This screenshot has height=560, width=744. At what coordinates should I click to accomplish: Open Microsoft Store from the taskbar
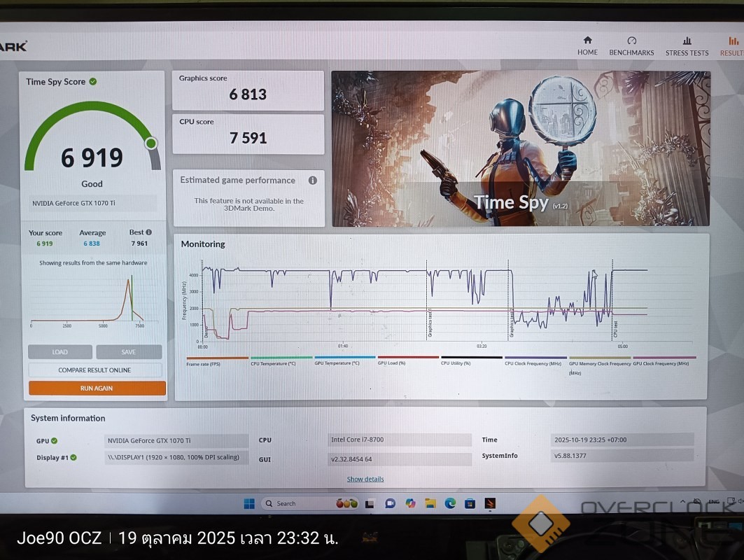[470, 503]
